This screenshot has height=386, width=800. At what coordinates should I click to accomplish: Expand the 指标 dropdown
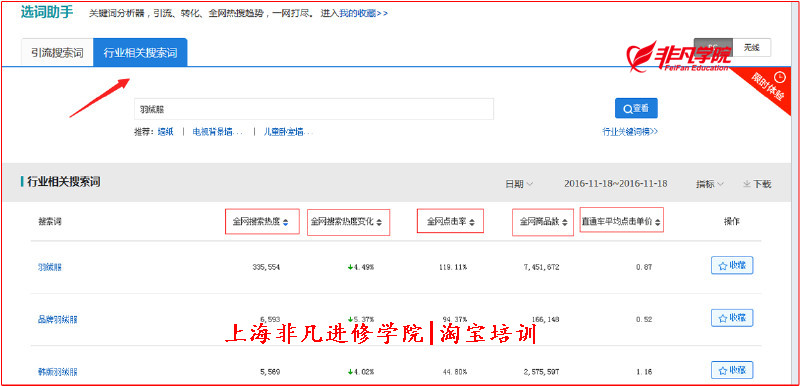[709, 184]
